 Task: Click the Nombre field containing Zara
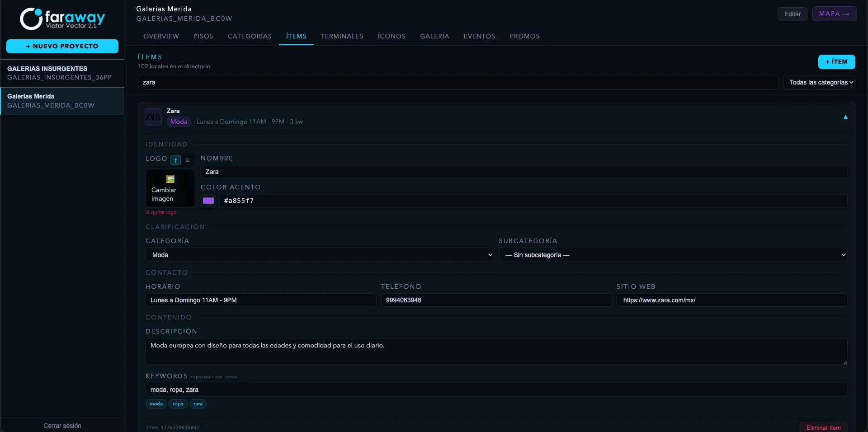point(524,172)
